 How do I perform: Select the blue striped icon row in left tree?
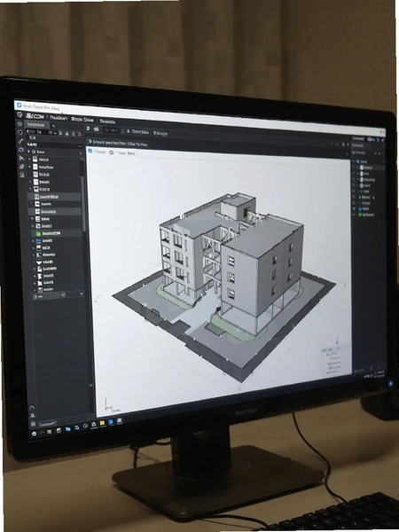59,241
